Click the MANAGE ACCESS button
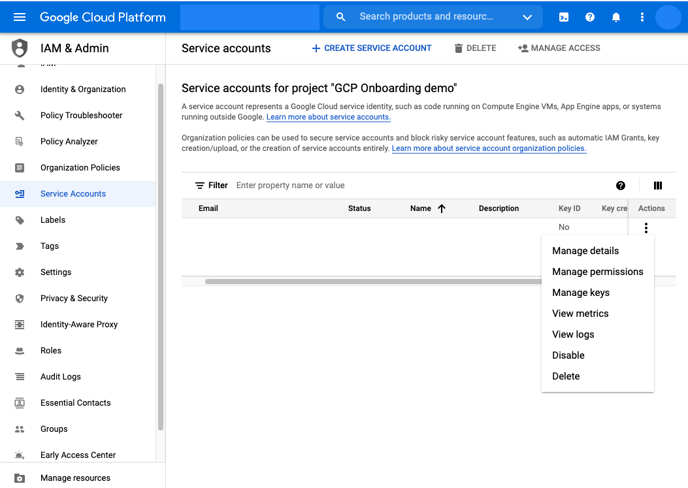The image size is (688, 488). tap(559, 48)
